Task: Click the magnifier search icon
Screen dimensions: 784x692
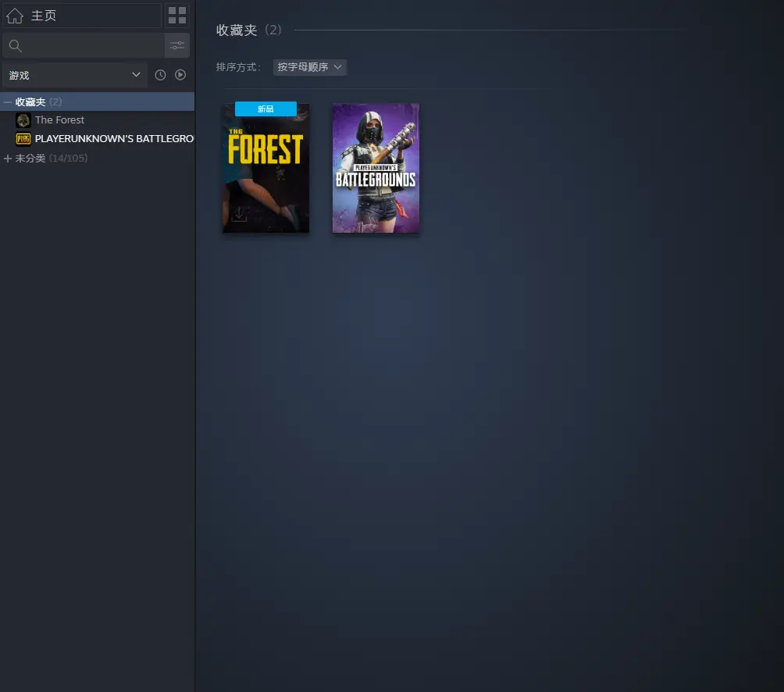Action: click(16, 46)
